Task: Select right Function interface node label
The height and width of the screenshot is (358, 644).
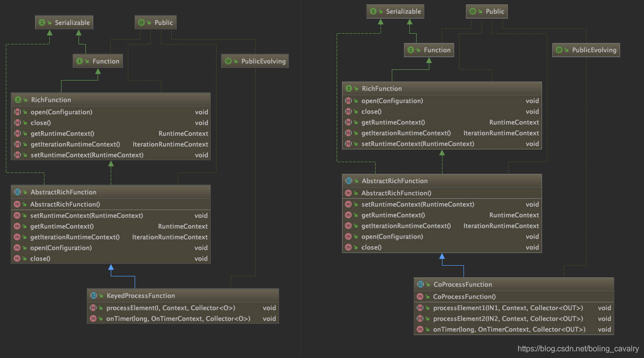Action: click(x=437, y=50)
